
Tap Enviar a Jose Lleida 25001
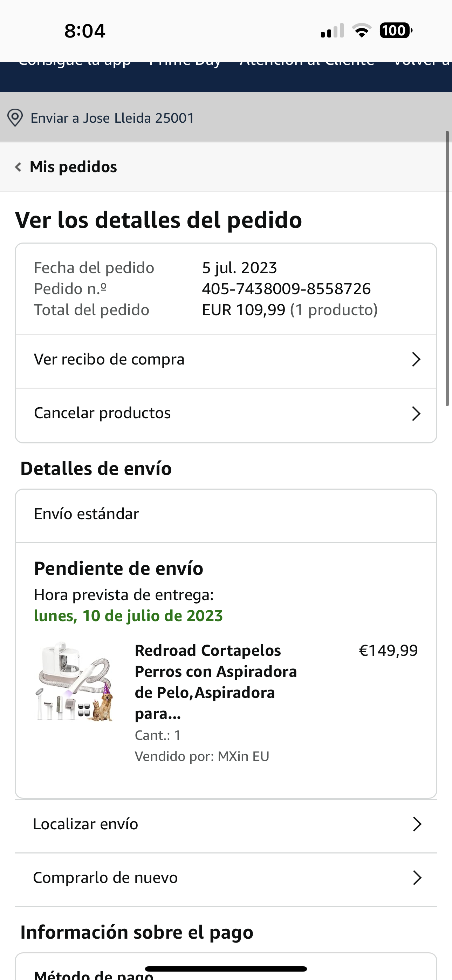112,118
